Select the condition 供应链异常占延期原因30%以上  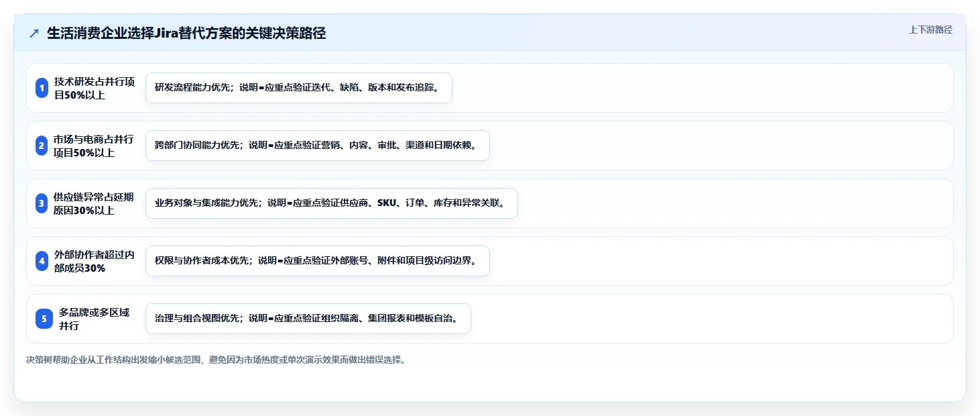95,203
